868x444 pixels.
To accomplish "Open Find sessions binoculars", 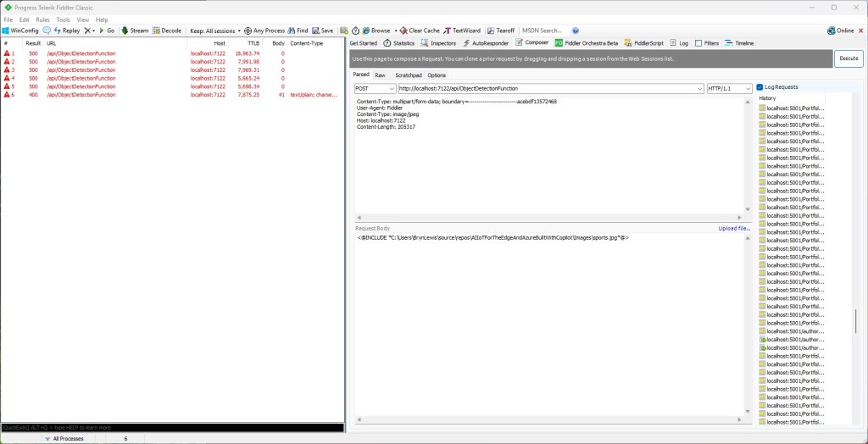I will coord(298,31).
